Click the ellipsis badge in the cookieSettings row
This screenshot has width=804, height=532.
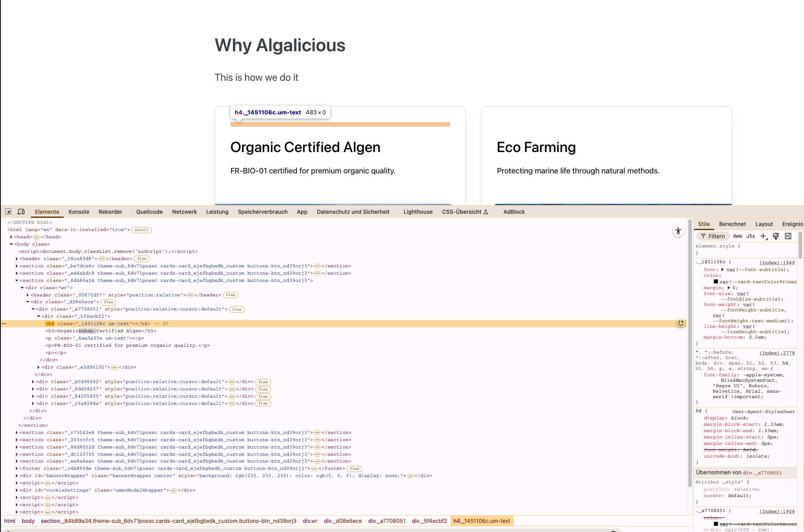[x=173, y=490]
